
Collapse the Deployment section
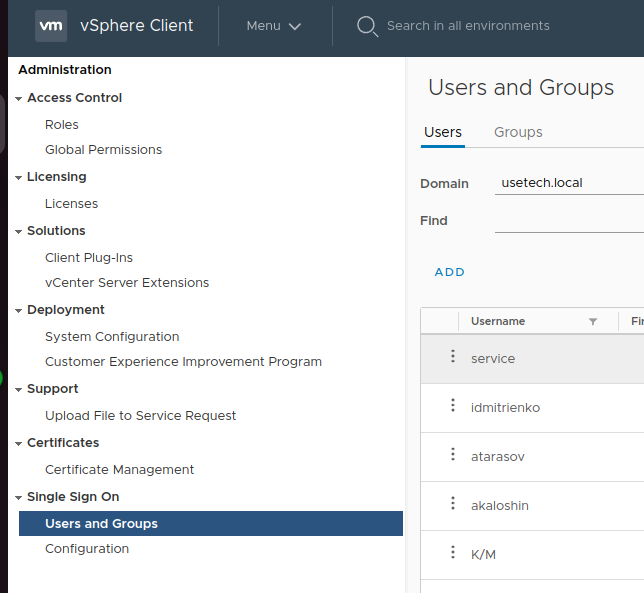point(18,311)
